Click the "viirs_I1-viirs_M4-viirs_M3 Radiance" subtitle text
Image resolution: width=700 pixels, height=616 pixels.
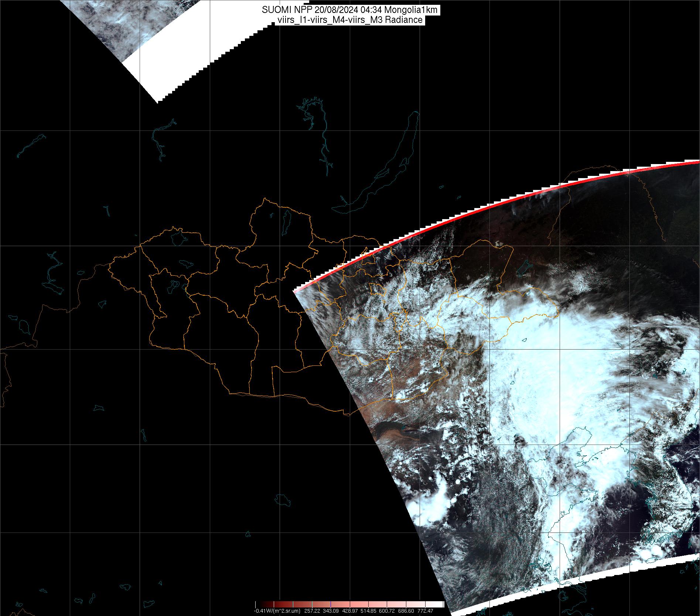(350, 20)
